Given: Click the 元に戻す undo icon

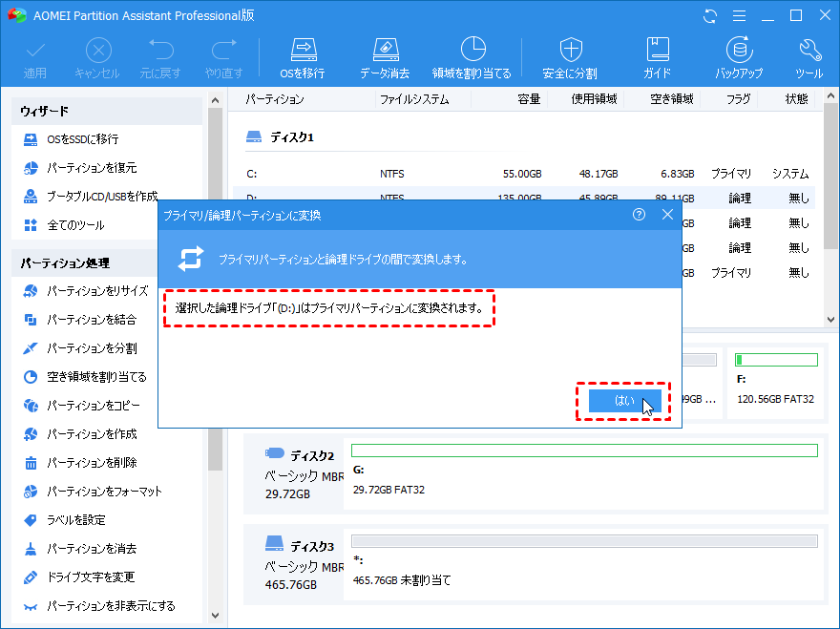Looking at the screenshot, I should point(160,58).
